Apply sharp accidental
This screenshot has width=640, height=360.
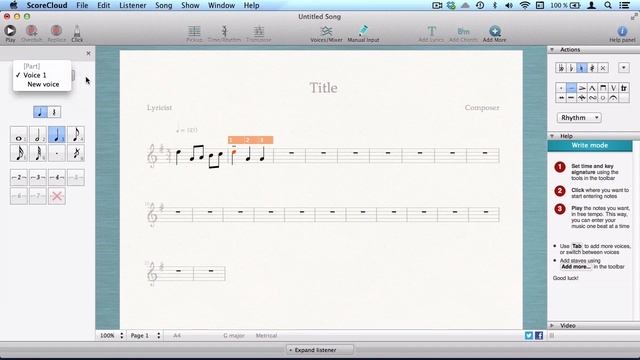tap(592, 68)
